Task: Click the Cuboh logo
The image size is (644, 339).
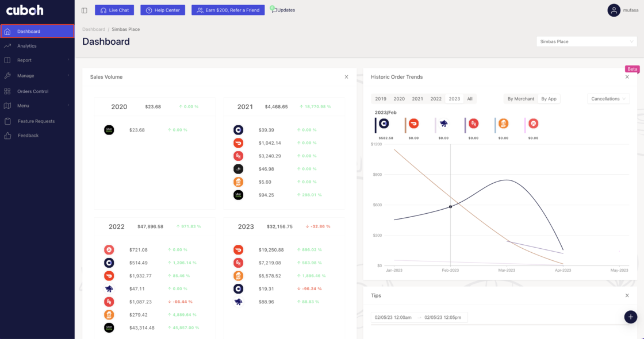Action: coord(25,10)
